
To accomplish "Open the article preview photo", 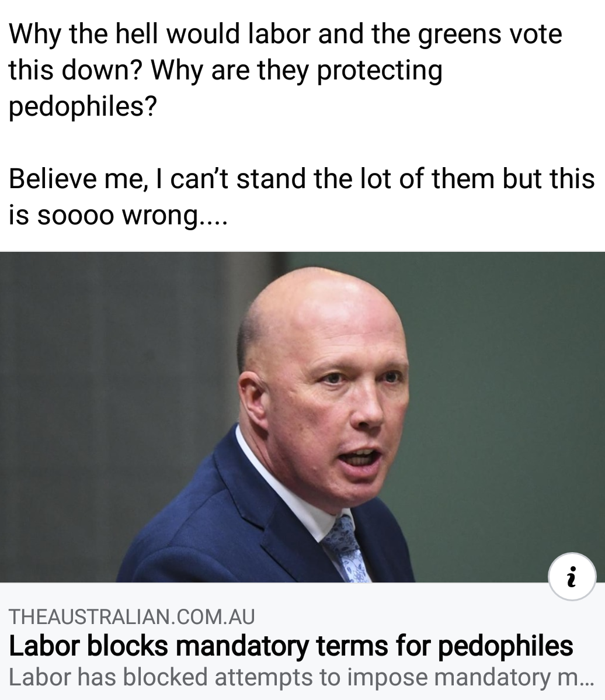I will pos(302,417).
